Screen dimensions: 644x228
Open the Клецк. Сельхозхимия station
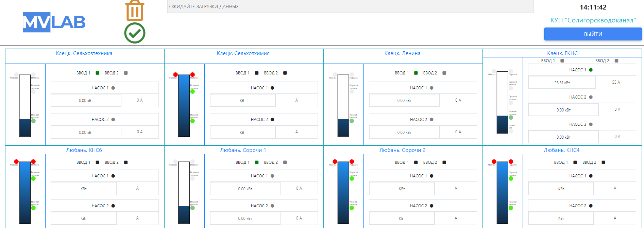click(243, 53)
